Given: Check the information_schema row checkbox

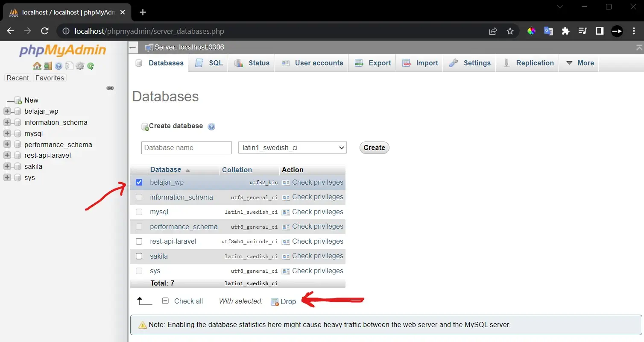Looking at the screenshot, I should click(x=139, y=198).
